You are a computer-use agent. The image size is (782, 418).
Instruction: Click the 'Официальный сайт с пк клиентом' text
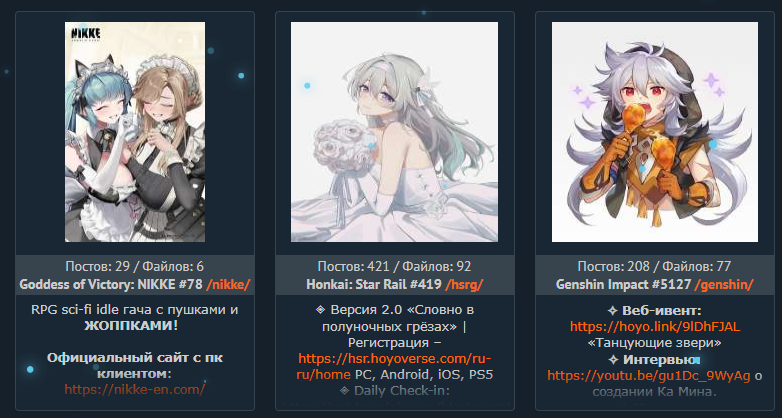coord(135,366)
